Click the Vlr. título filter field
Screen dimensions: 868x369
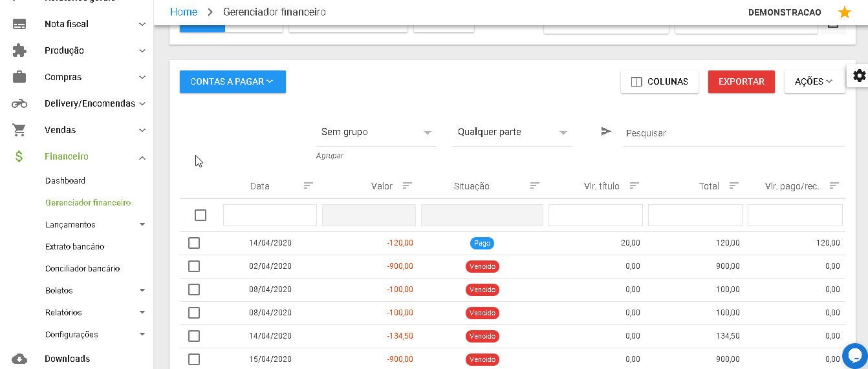[596, 215]
